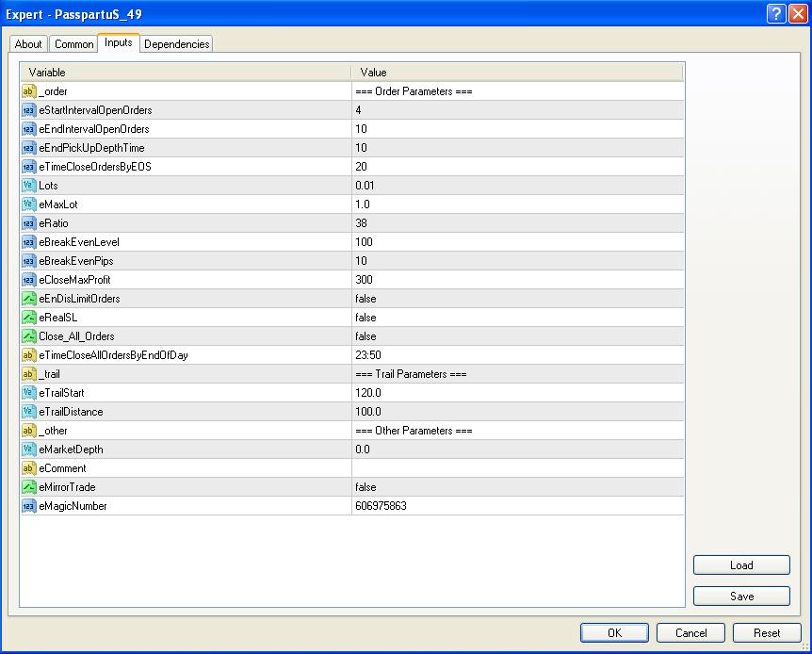Click the double-type icon beside eMaxLot
The image size is (812, 654).
[28, 204]
